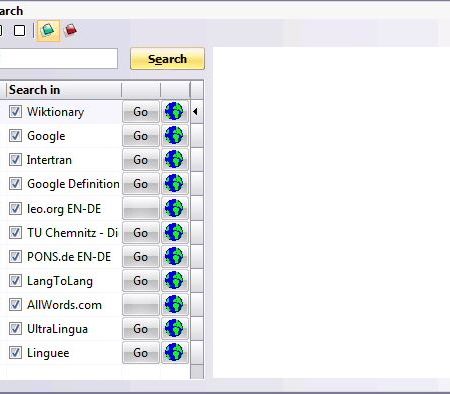Image resolution: width=450 pixels, height=394 pixels.
Task: Click the yellow Search button
Action: pos(167,59)
